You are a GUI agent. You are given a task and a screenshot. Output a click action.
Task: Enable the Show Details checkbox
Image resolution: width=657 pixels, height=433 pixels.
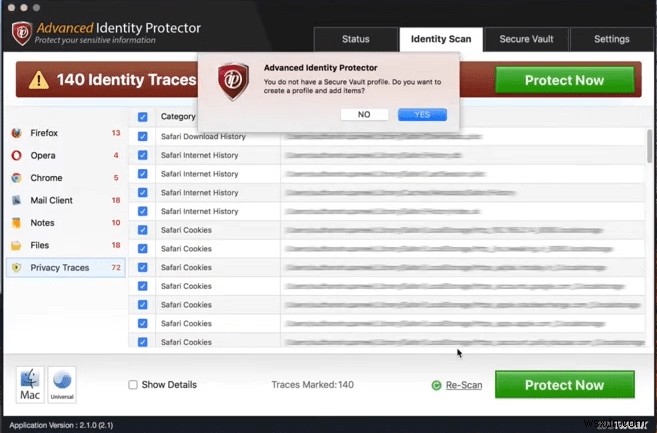(x=133, y=385)
